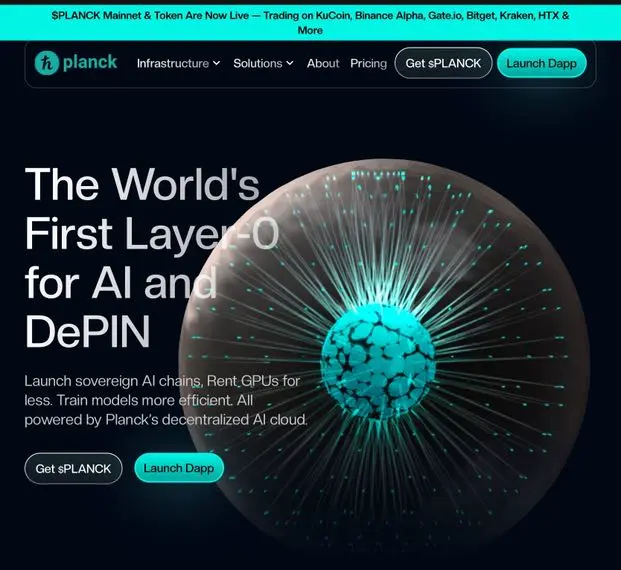Screen dimensions: 621x570
Task: Click Get $PLANCK in the navbar
Action: pyautogui.click(x=443, y=63)
